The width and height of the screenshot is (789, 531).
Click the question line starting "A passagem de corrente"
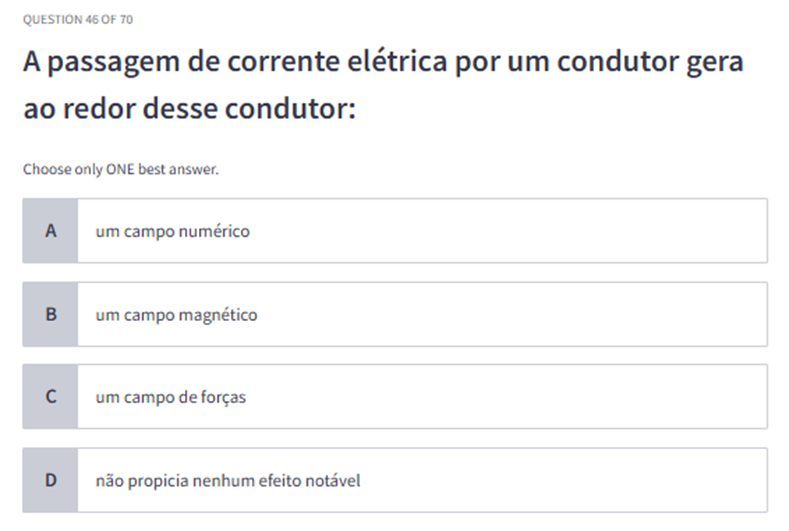pyautogui.click(x=383, y=62)
